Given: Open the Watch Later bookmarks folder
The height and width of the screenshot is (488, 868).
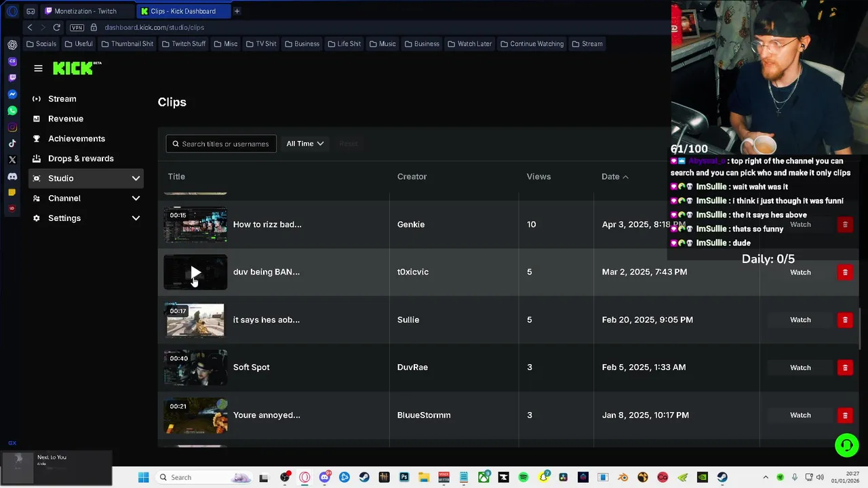Looking at the screenshot, I should pos(469,44).
